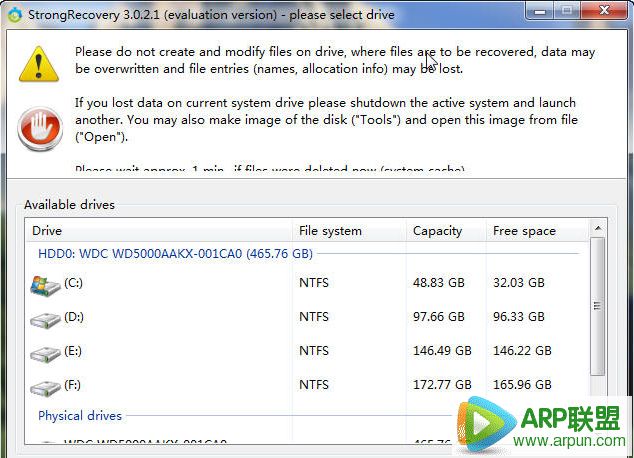Viewport: 634px width, 458px height.
Task: Click the red stop hand icon
Action: point(39,126)
